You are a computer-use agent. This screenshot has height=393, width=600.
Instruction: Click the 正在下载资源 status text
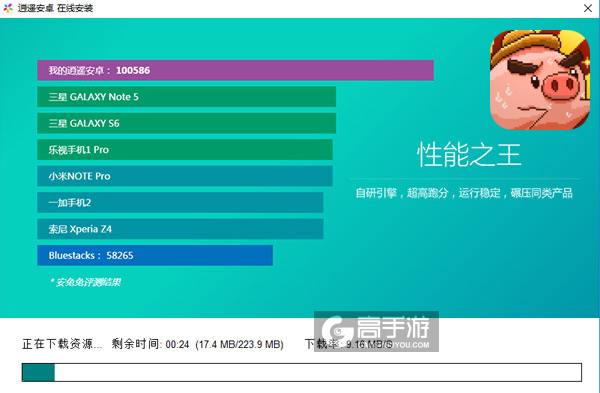[62, 344]
